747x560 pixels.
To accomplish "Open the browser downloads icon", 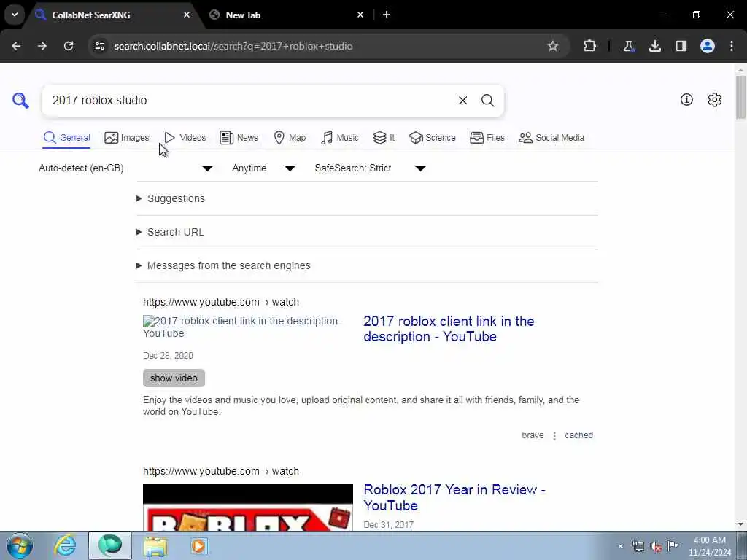I will click(655, 46).
